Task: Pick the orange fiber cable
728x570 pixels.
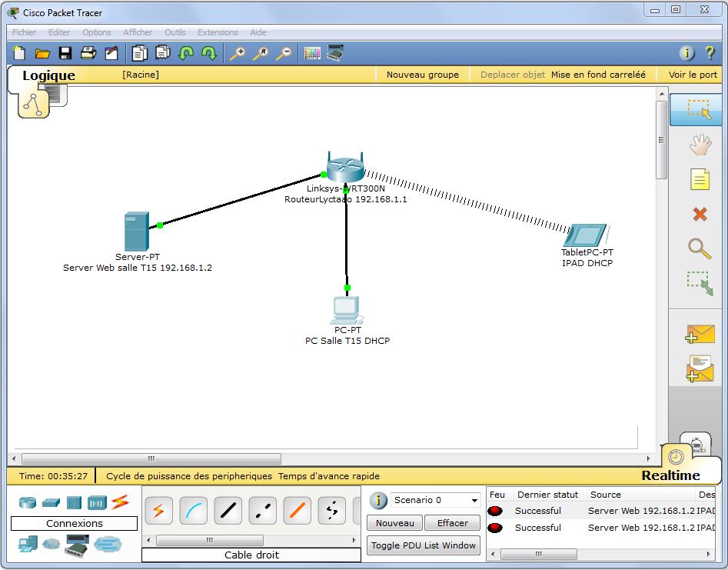Action: 298,511
